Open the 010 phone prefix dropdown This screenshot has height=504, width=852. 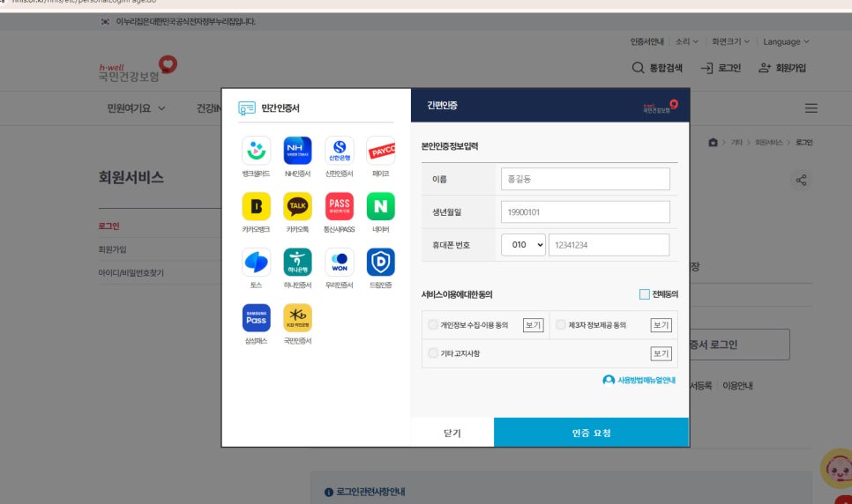coord(523,245)
